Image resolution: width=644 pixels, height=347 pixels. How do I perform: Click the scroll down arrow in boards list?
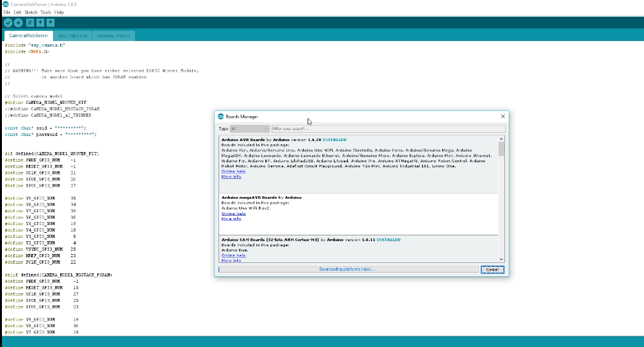[x=502, y=259]
